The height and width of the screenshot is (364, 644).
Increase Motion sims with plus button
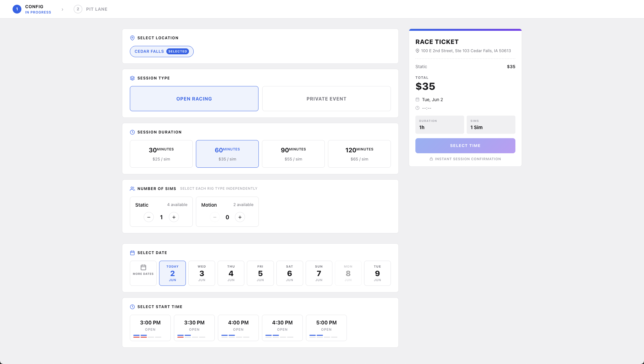tap(240, 217)
